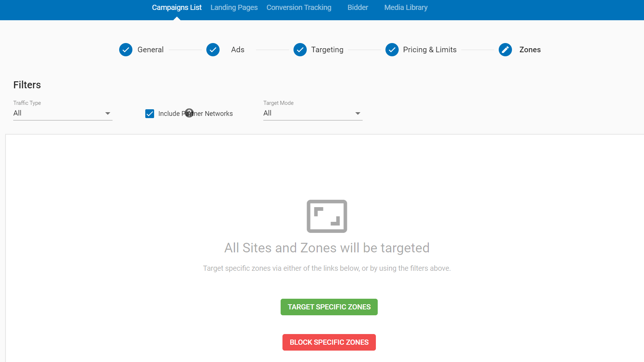The width and height of the screenshot is (644, 362).
Task: Click the General step checkmark icon
Action: click(126, 50)
